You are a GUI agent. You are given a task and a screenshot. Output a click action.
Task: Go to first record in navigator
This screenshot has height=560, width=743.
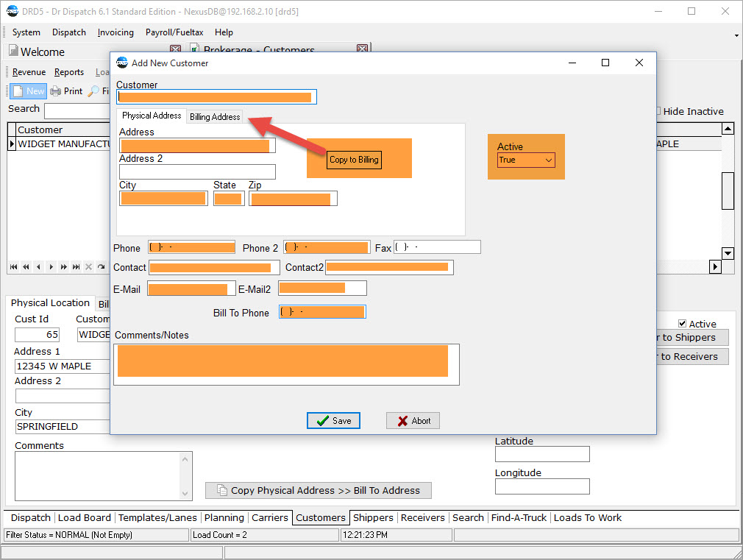[x=14, y=267]
